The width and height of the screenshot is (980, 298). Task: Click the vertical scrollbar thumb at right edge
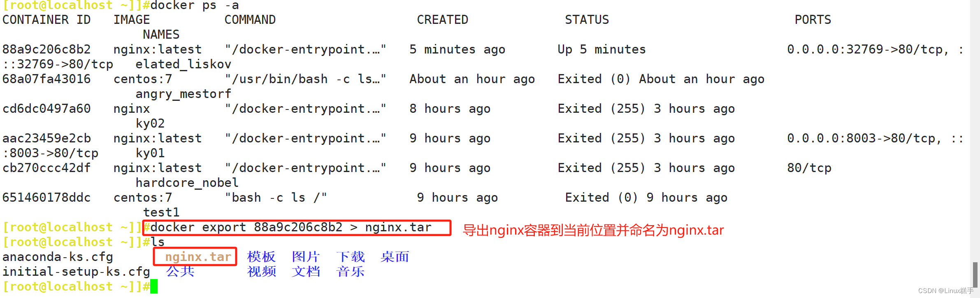975,275
